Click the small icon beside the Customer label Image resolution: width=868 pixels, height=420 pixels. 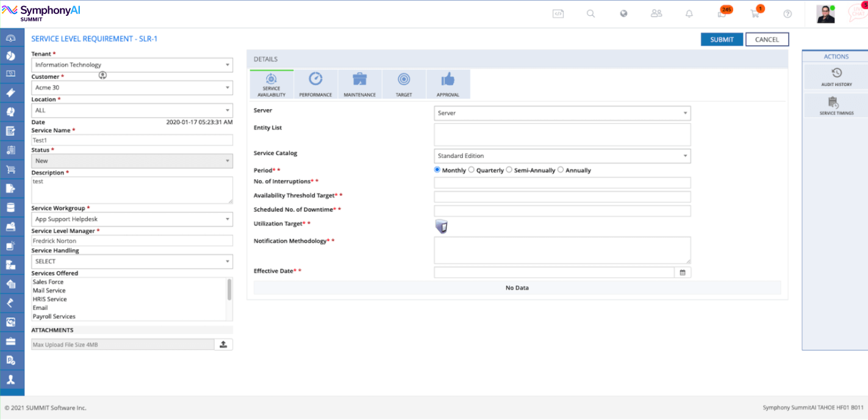point(102,76)
